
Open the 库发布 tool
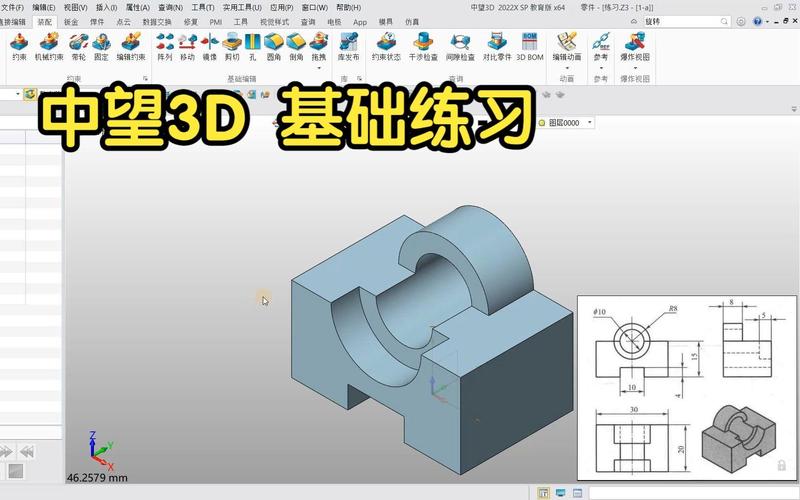(348, 47)
